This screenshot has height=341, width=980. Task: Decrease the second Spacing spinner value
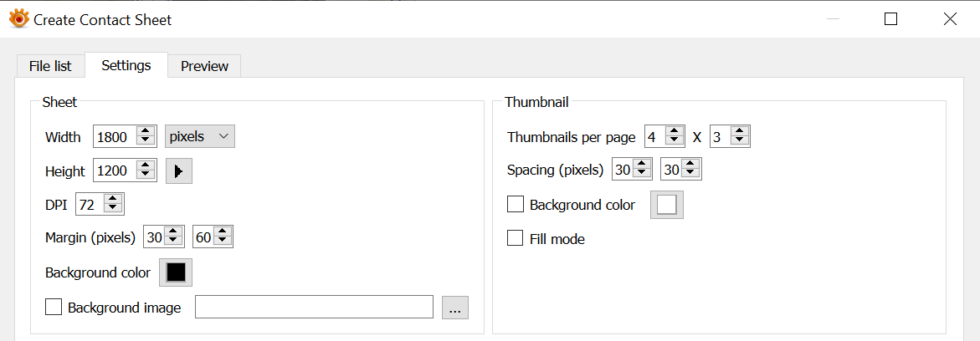[691, 175]
